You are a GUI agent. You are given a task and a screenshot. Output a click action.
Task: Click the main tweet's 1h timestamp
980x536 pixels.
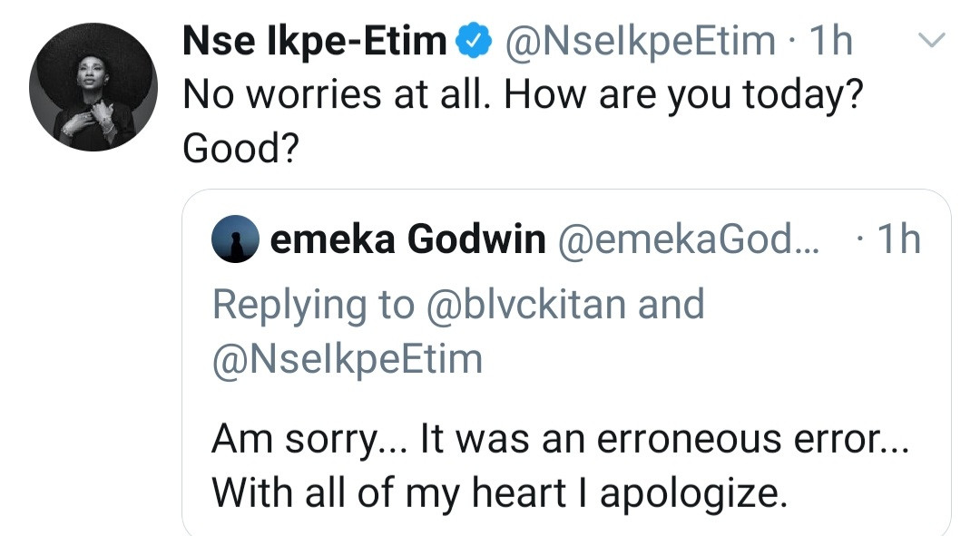pos(829,41)
